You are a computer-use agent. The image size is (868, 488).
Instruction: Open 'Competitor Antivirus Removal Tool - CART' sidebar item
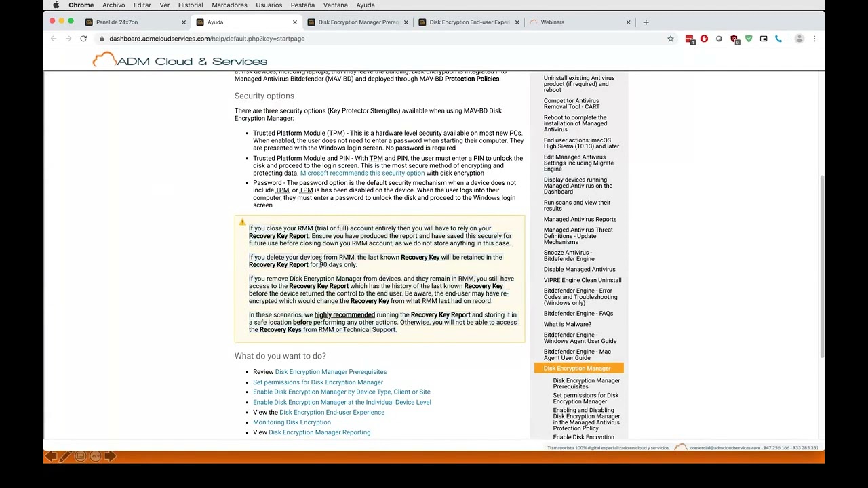pyautogui.click(x=572, y=104)
